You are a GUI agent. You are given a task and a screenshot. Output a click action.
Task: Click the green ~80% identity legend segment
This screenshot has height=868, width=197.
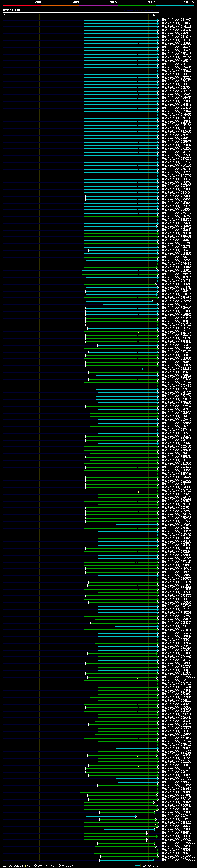[137, 6]
